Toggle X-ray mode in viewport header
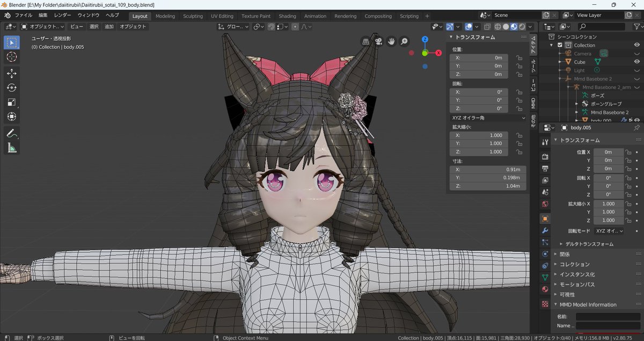The width and height of the screenshot is (644, 341). (x=487, y=26)
